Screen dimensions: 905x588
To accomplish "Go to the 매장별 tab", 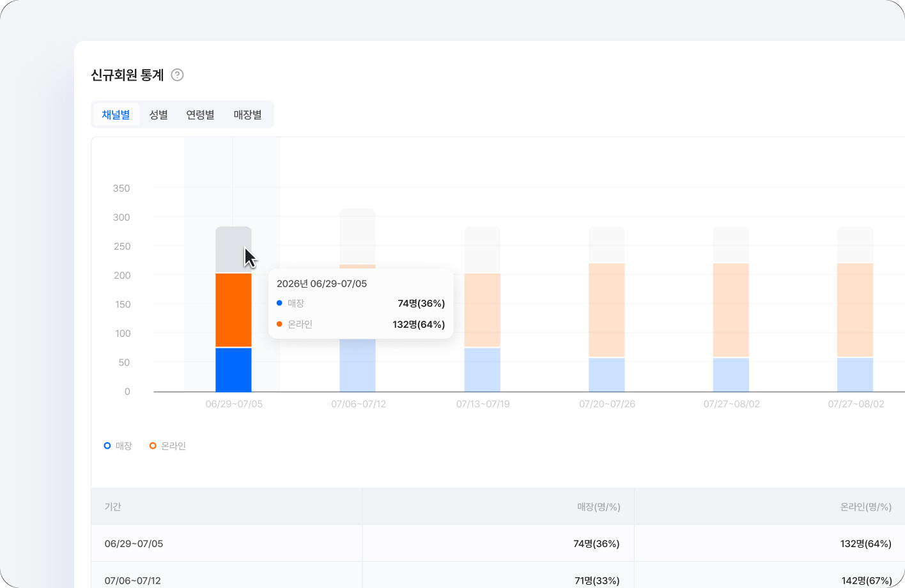I will point(247,114).
